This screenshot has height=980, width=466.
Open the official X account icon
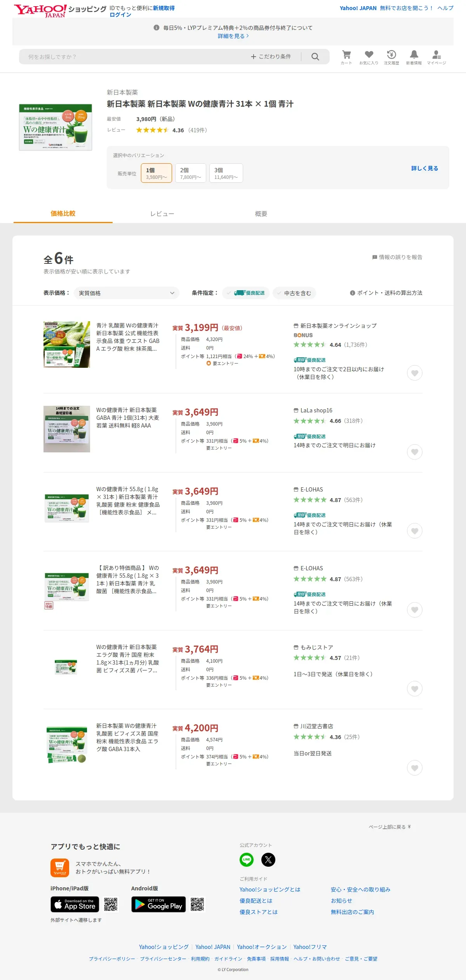click(x=268, y=859)
